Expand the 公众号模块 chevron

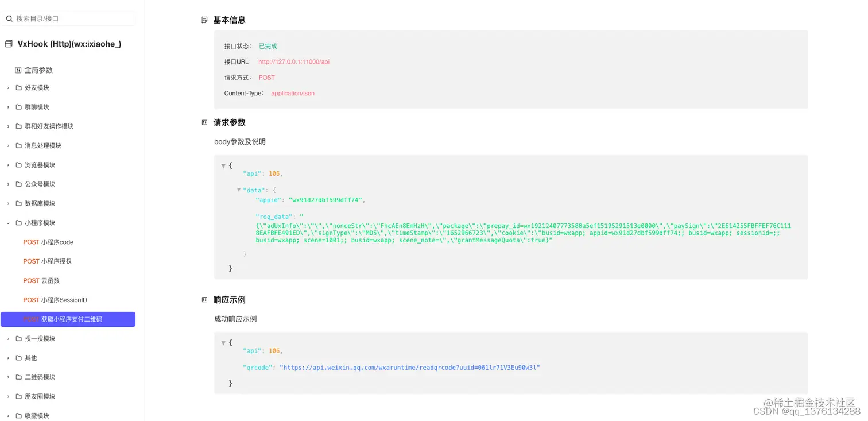click(9, 184)
